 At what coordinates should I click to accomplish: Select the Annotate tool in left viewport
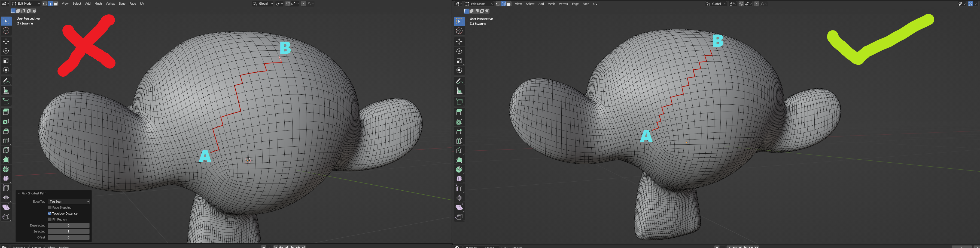pyautogui.click(x=6, y=81)
